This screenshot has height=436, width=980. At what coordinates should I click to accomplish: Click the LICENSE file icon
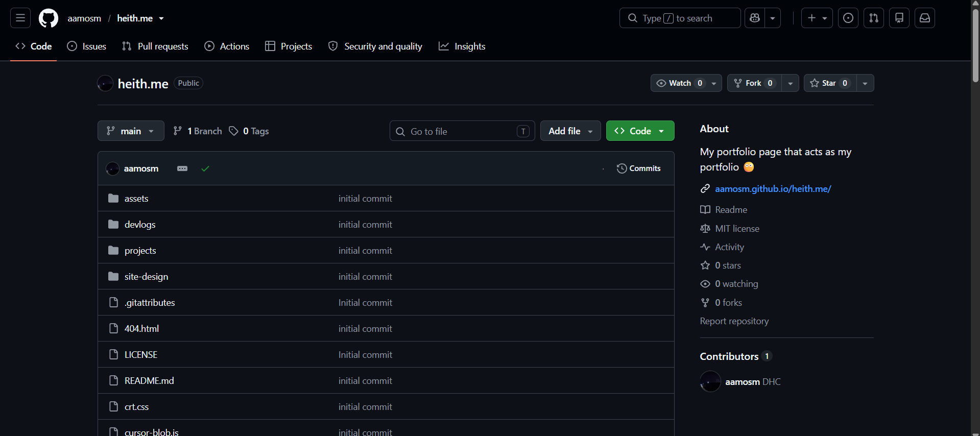tap(113, 354)
